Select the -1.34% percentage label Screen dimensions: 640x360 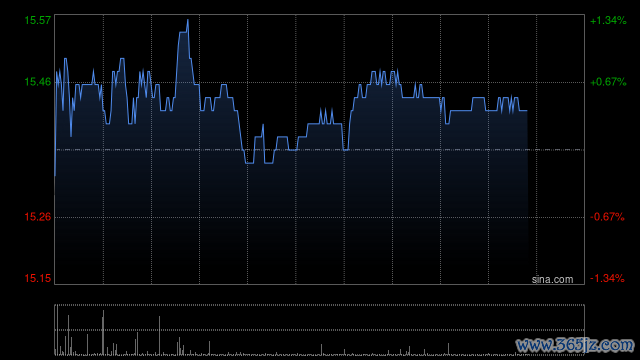pyautogui.click(x=607, y=278)
